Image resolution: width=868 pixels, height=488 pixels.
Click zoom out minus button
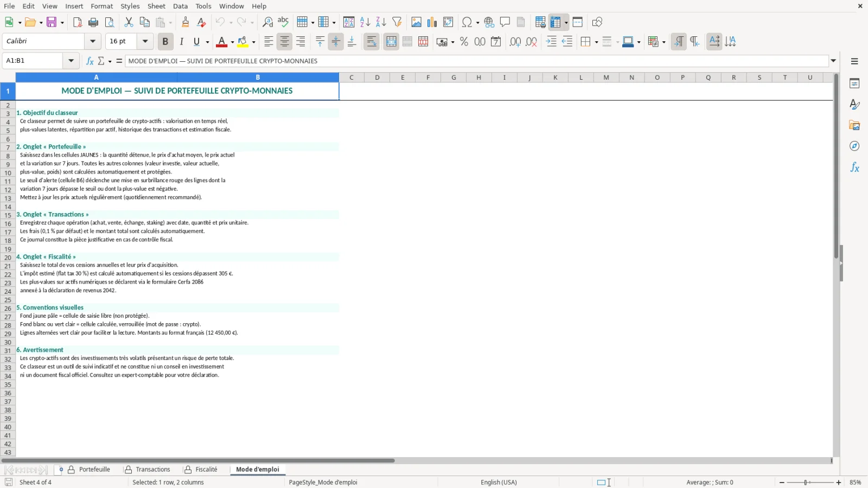(782, 483)
